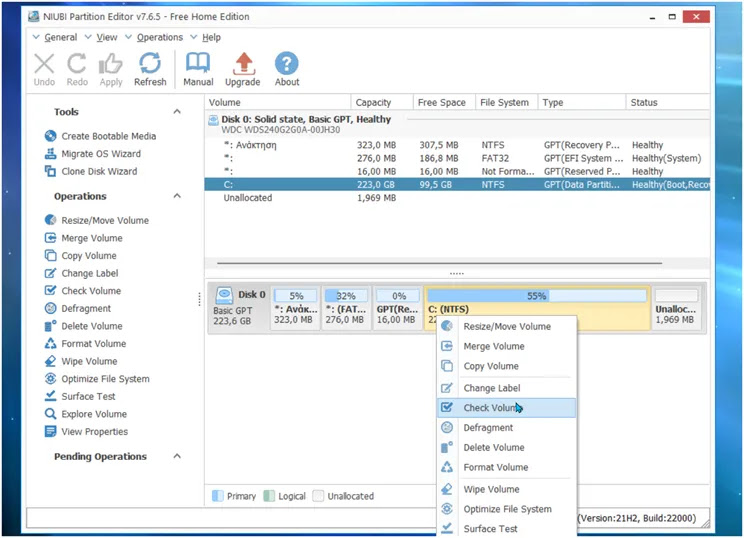
Task: Click the Disk 0 drive icon in map
Action: 224,295
